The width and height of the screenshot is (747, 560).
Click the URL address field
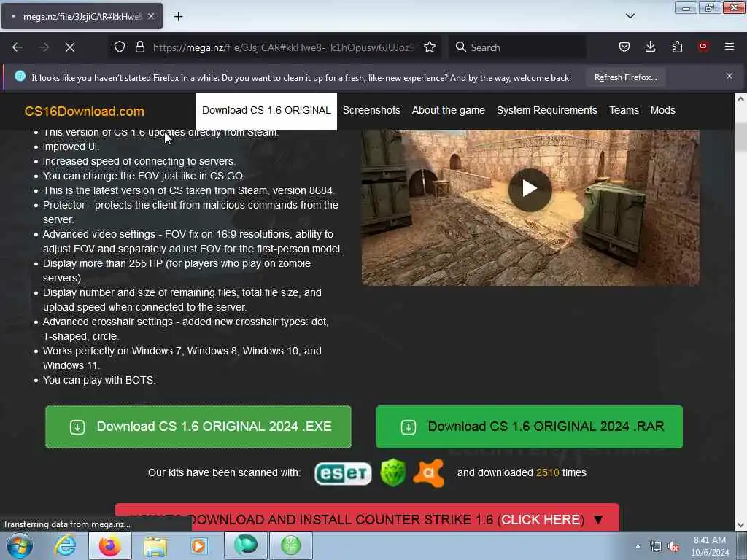point(284,47)
